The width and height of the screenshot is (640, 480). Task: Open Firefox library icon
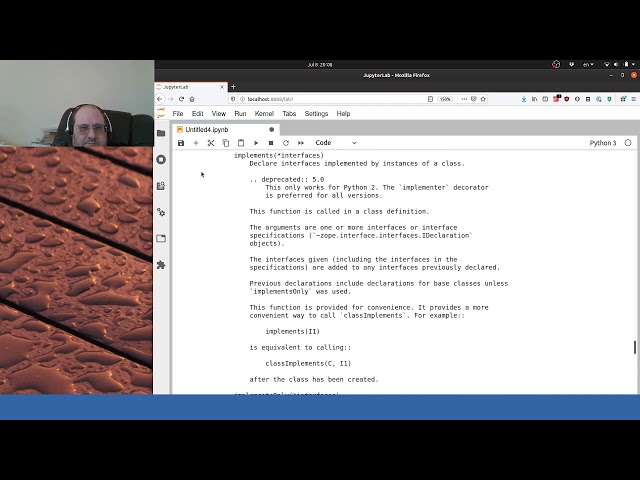click(x=534, y=99)
